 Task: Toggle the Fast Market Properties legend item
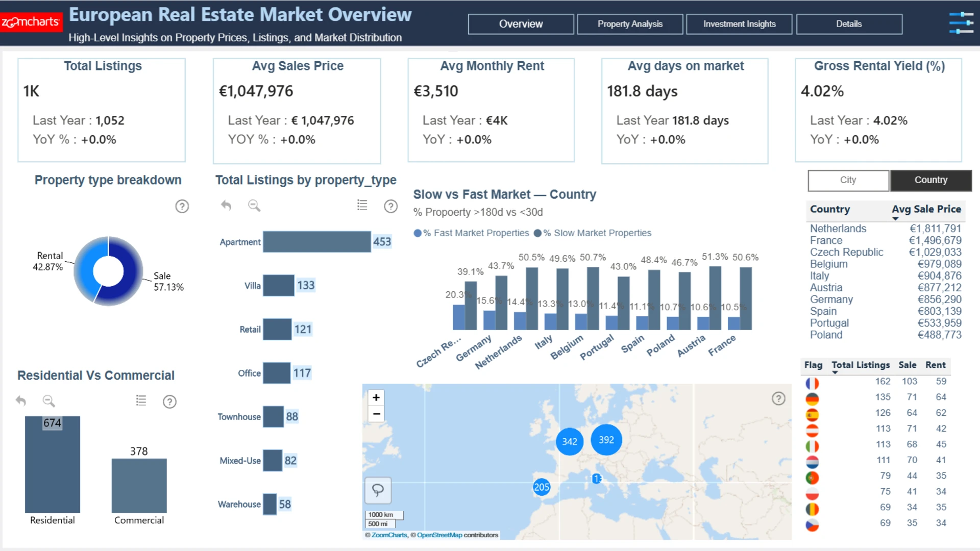471,233
